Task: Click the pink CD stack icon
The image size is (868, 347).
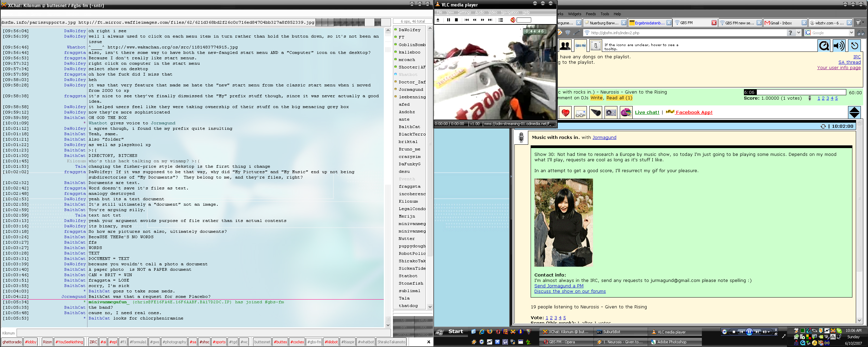Action: (x=626, y=113)
